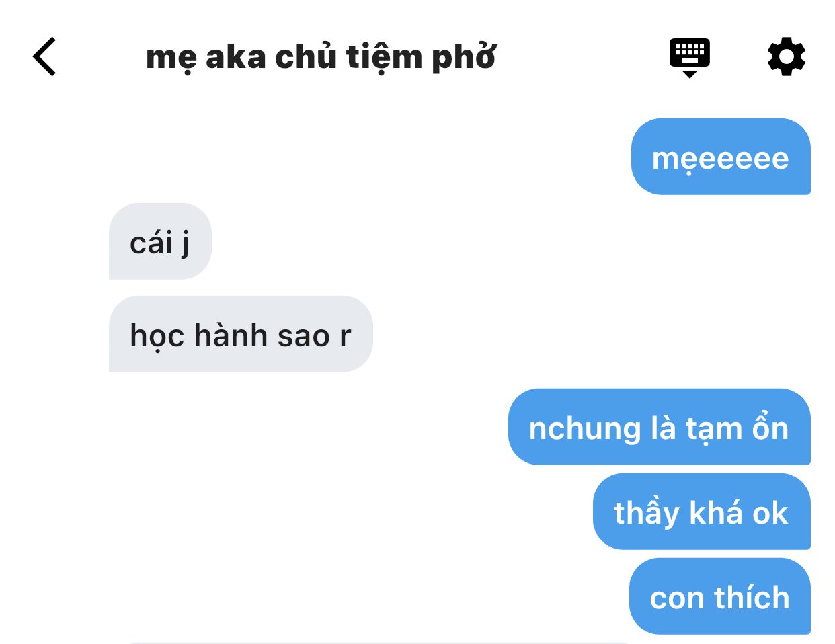Tap the letter j in the gray bubble
Viewport: 835px width, 644px height.
pos(185,243)
